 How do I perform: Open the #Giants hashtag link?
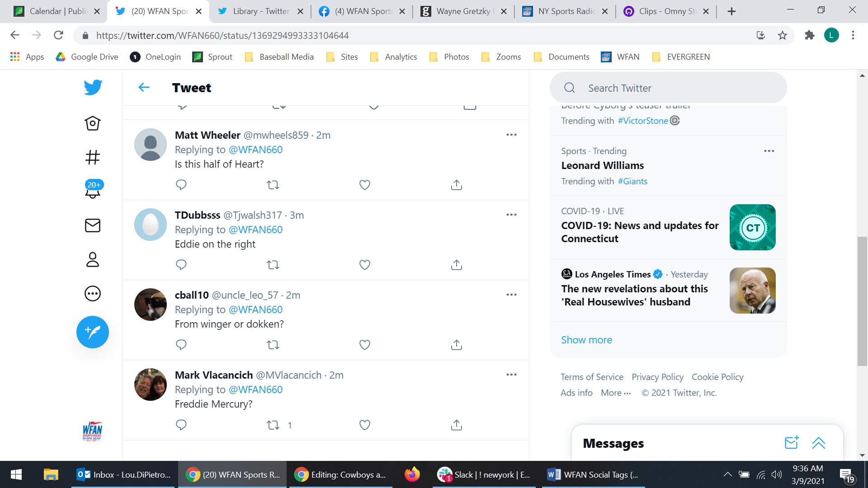[632, 181]
